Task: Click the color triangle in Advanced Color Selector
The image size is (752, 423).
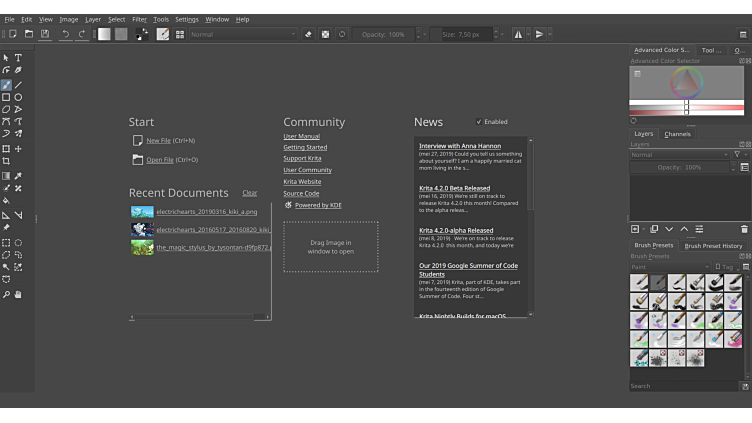Action: tap(686, 82)
